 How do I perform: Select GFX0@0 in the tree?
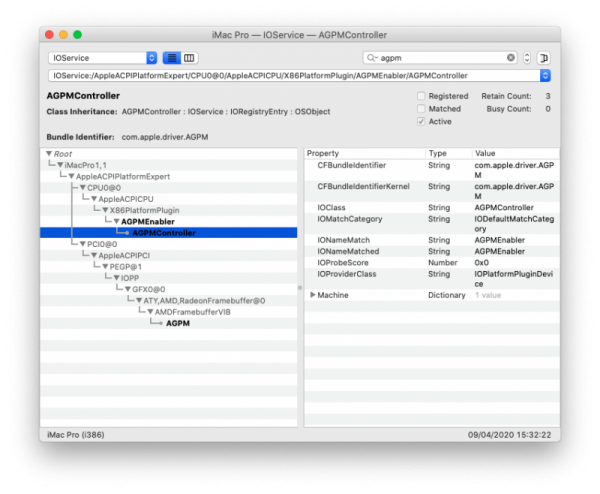[148, 289]
